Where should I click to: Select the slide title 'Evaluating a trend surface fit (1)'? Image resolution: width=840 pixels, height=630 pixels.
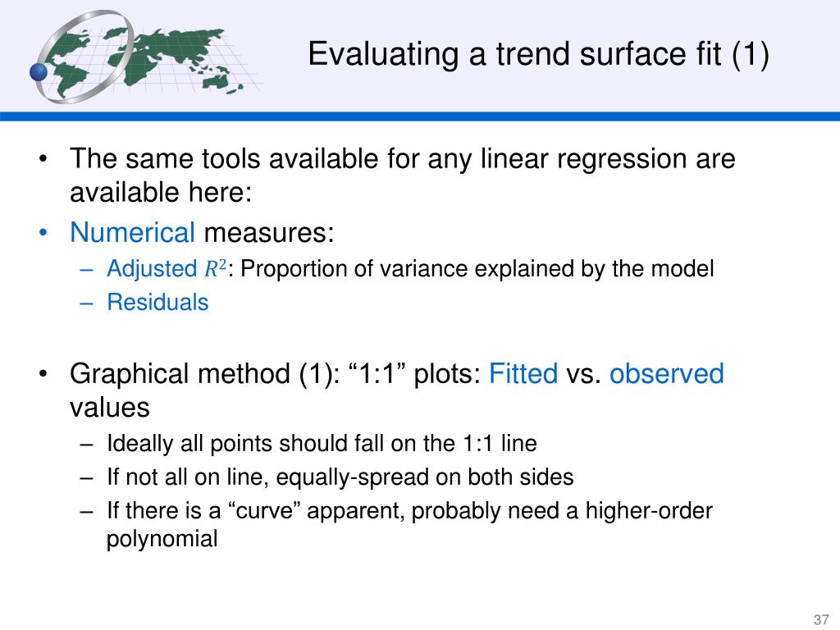click(538, 54)
